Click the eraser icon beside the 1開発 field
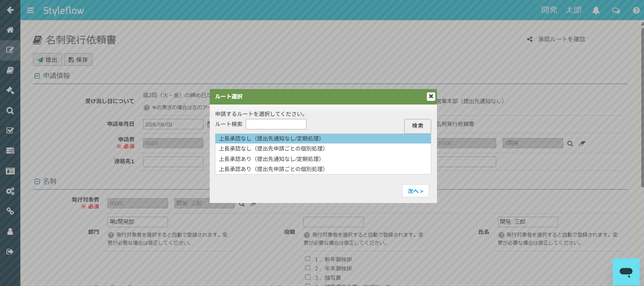This screenshot has height=286, width=644. pyautogui.click(x=582, y=144)
